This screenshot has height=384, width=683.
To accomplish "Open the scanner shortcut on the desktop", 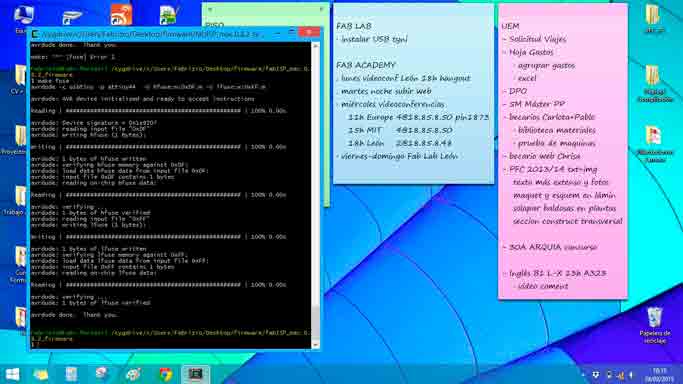I will [x=72, y=17].
